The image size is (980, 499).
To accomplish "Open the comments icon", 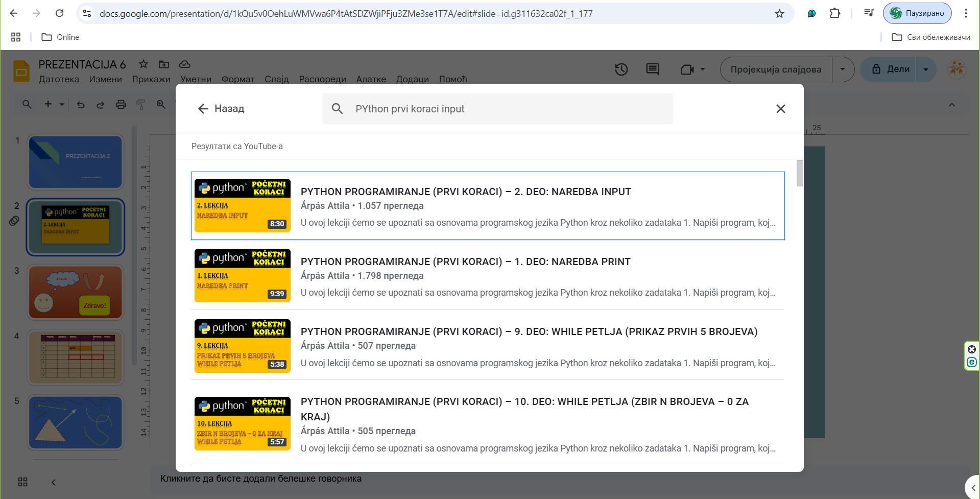I will pyautogui.click(x=652, y=69).
